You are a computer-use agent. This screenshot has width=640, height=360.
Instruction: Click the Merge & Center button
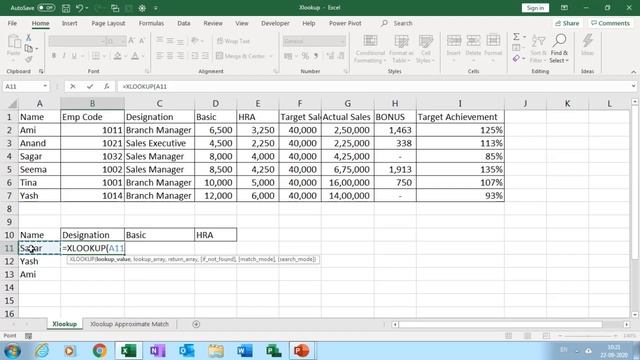tap(241, 56)
